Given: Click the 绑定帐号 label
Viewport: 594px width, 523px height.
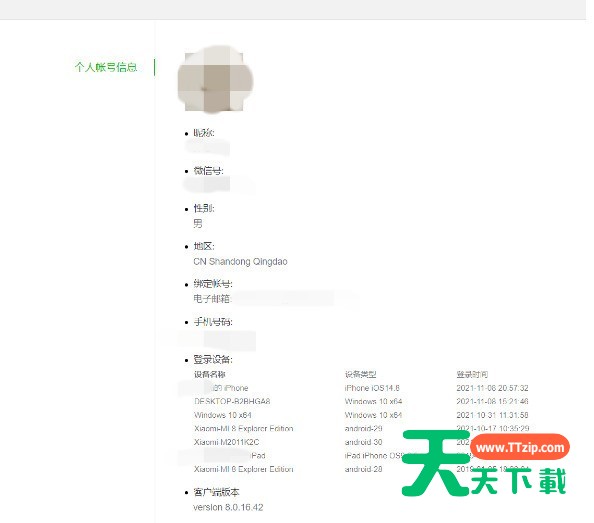Looking at the screenshot, I should tap(213, 284).
